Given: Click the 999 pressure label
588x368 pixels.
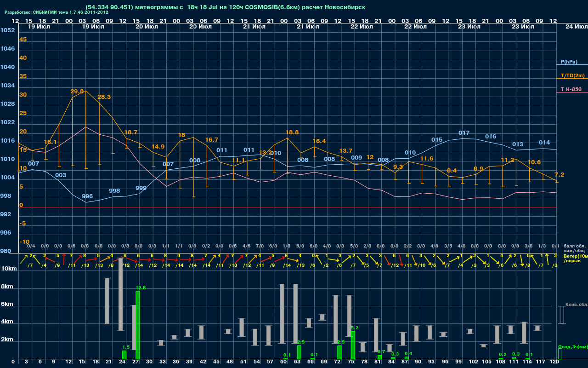Looking at the screenshot, I should point(141,188).
